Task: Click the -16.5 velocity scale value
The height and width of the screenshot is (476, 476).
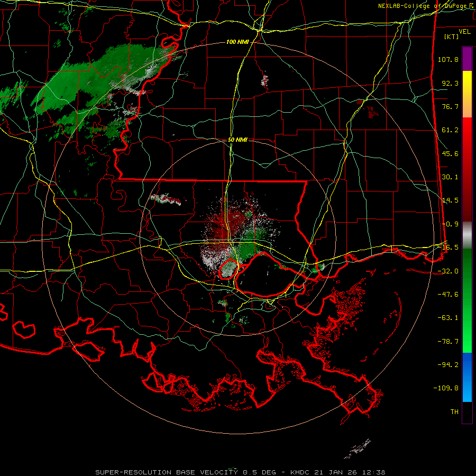Action: click(x=449, y=248)
